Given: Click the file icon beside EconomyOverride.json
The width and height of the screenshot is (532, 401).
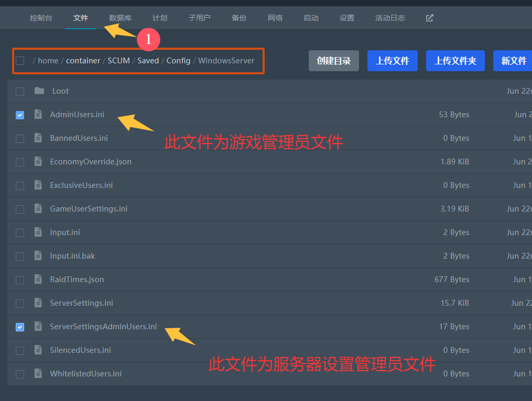Looking at the screenshot, I should [x=38, y=161].
